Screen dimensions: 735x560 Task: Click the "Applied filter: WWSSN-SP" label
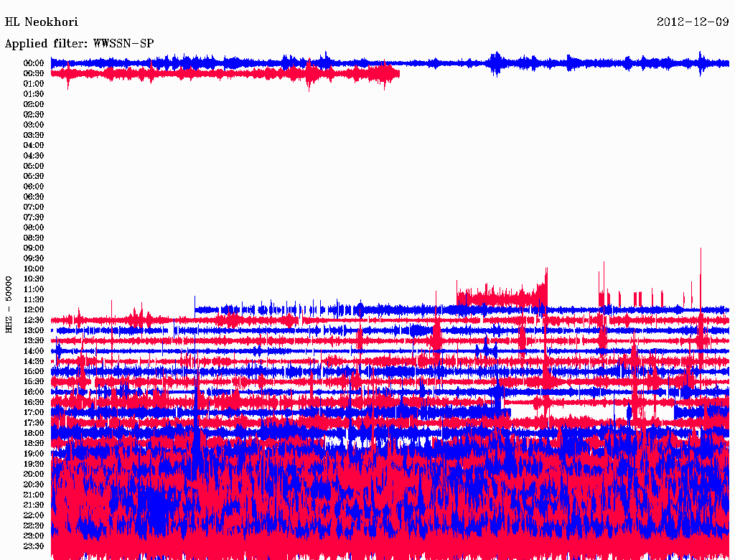[79, 44]
